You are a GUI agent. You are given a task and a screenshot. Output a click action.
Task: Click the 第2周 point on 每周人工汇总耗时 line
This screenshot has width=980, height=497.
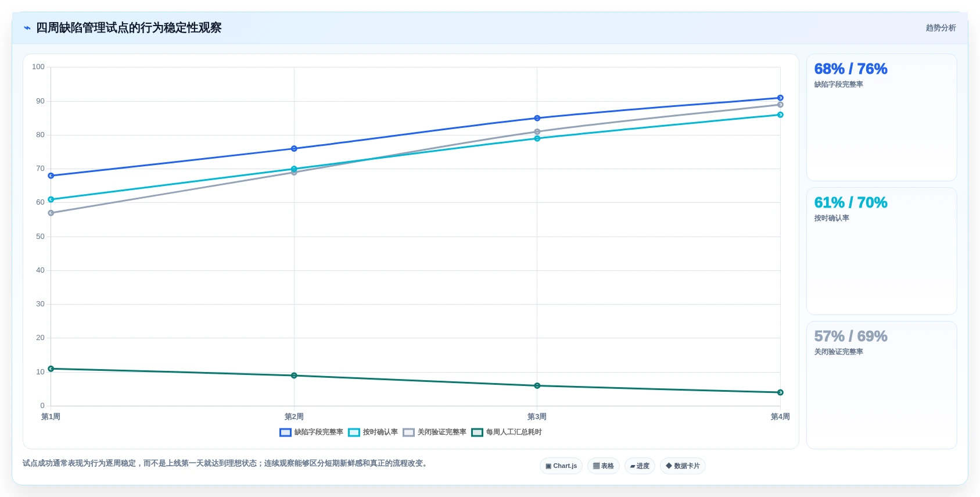click(294, 376)
